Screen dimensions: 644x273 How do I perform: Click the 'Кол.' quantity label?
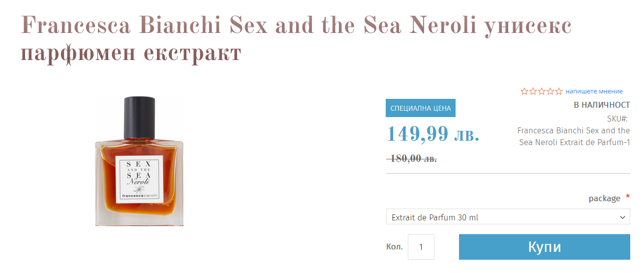(395, 246)
